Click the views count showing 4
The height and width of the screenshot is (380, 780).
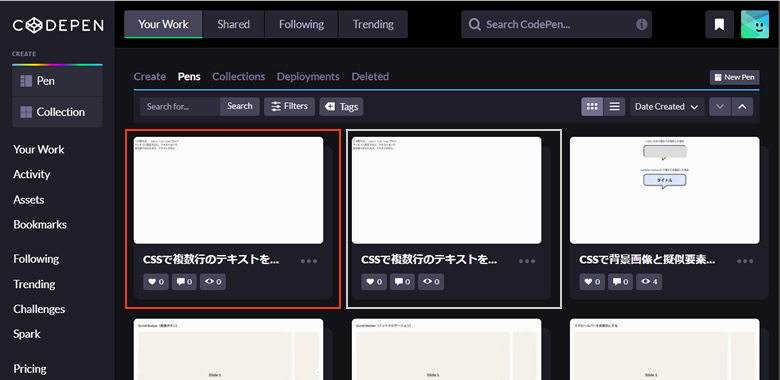click(649, 282)
